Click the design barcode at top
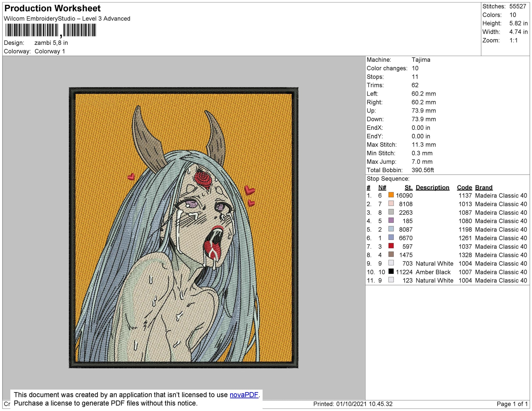Viewport: 532px width, 411px height. click(51, 30)
